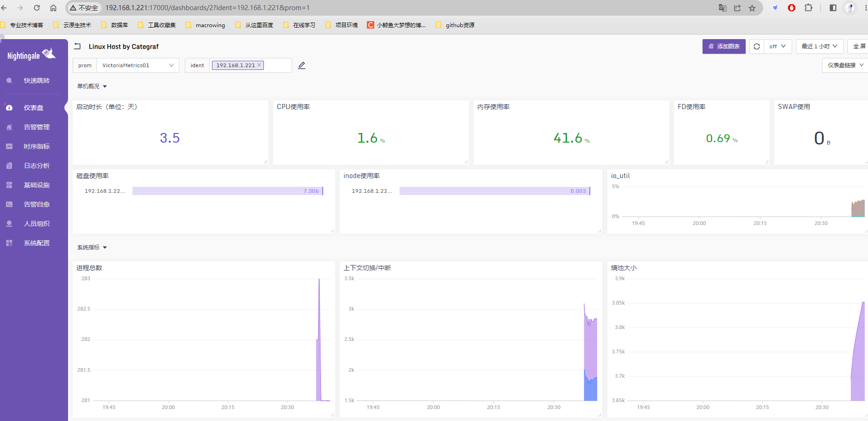Open the 工具收藏集 bookmark folder
This screenshot has height=421, width=868.
pyautogui.click(x=157, y=25)
